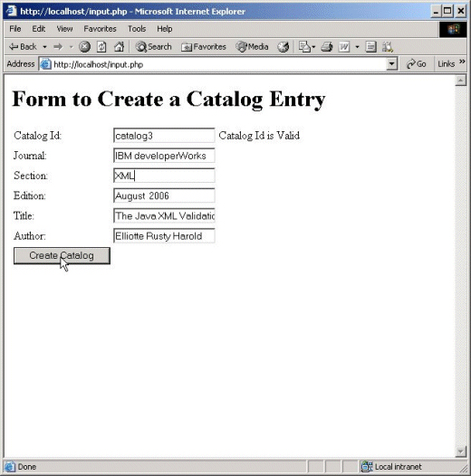Stop page loading with Stop icon

[x=84, y=47]
